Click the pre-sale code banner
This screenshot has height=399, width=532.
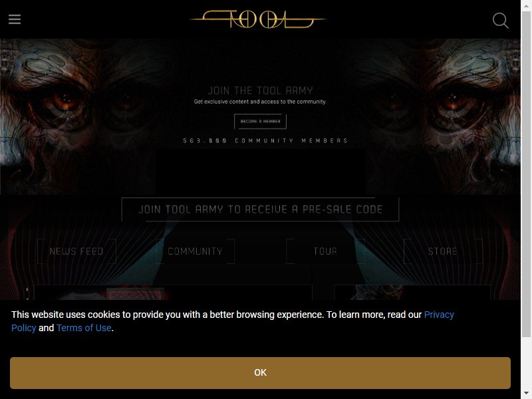(260, 209)
